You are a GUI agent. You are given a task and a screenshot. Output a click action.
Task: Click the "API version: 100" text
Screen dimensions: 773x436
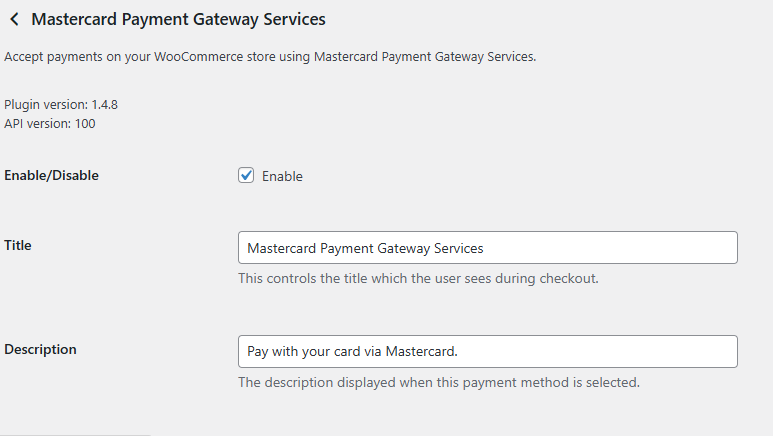click(50, 124)
